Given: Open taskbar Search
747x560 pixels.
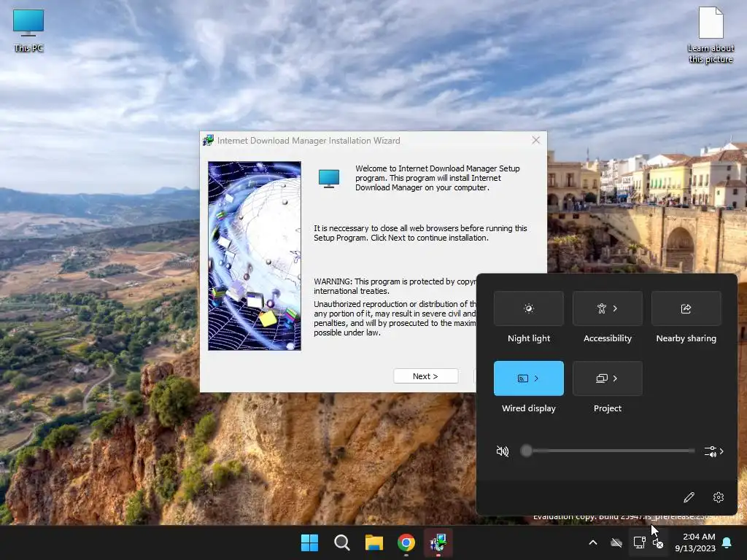Looking at the screenshot, I should click(342, 542).
